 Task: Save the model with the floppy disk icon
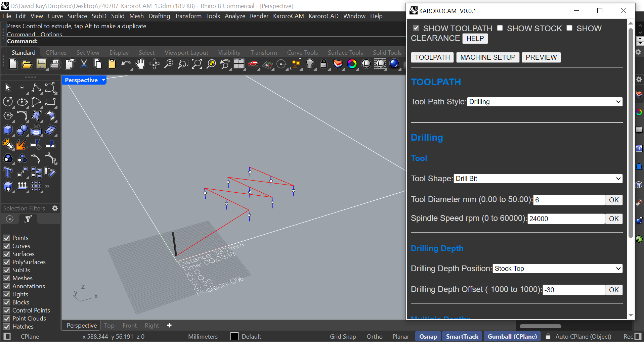pyautogui.click(x=41, y=64)
